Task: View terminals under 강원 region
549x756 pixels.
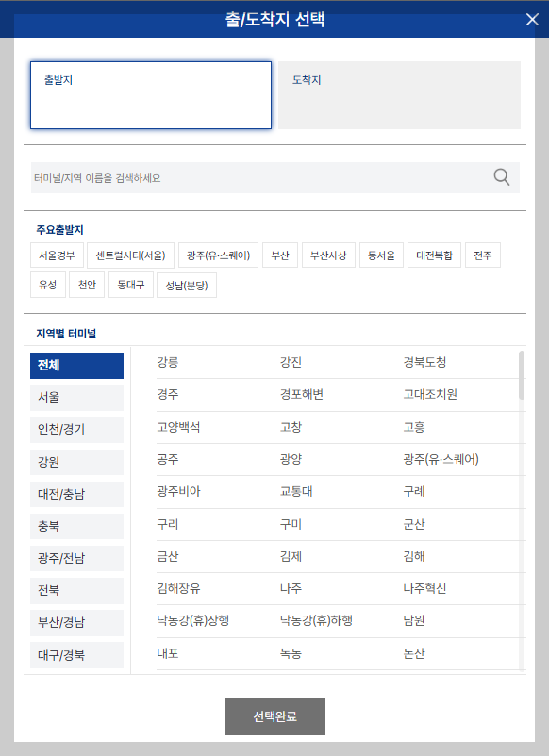Action: point(76,462)
